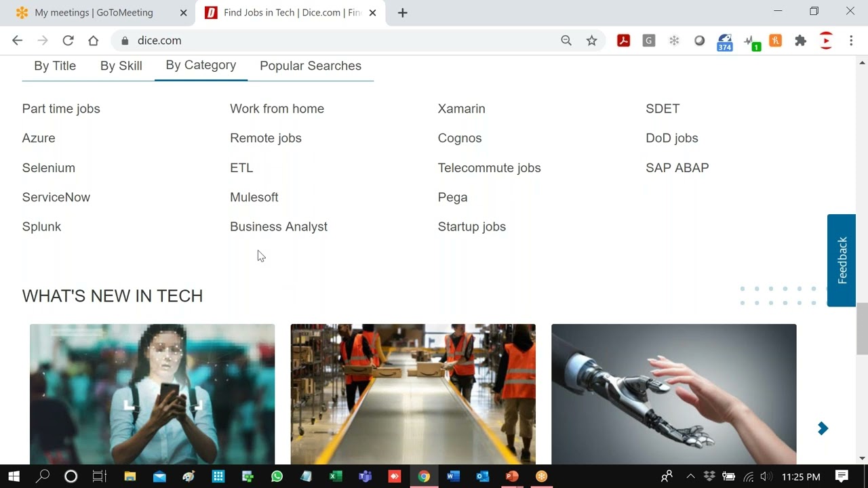868x488 pixels.
Task: Open GoToMeeting from the taskbar
Action: [x=541, y=476]
